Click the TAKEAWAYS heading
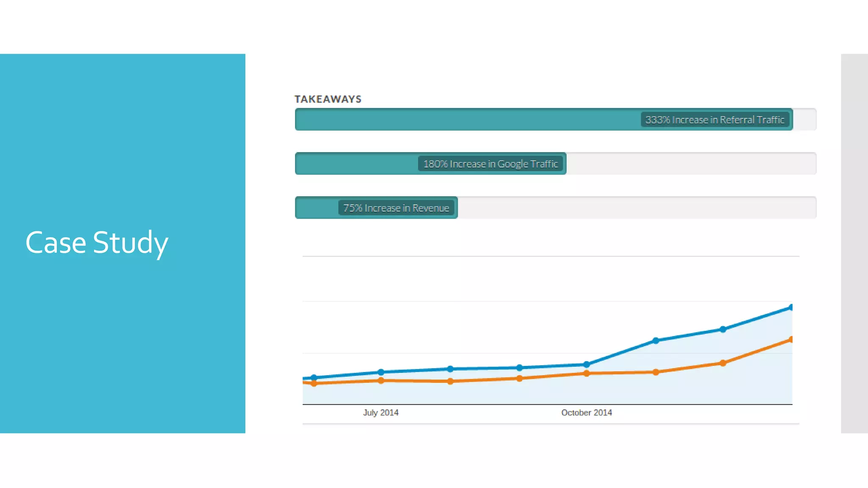Screen dimensions: 868x488 point(328,99)
